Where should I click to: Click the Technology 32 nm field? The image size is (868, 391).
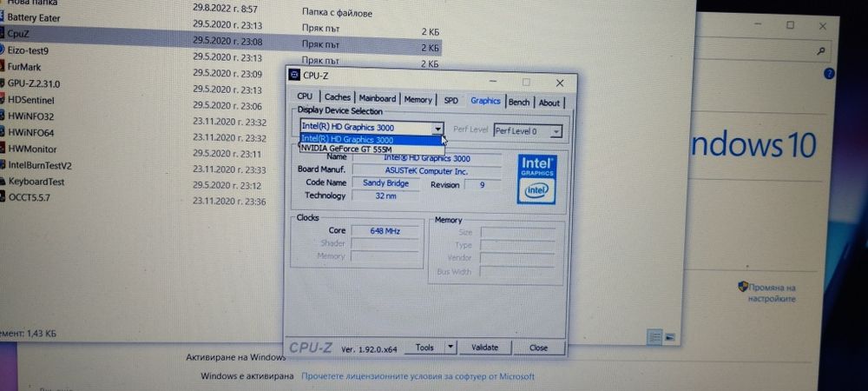tap(385, 195)
